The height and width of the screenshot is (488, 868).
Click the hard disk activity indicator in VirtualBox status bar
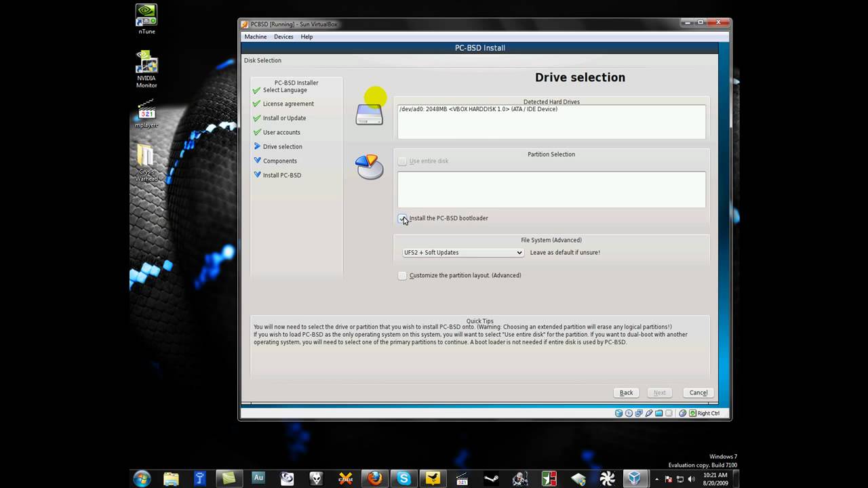tap(618, 413)
